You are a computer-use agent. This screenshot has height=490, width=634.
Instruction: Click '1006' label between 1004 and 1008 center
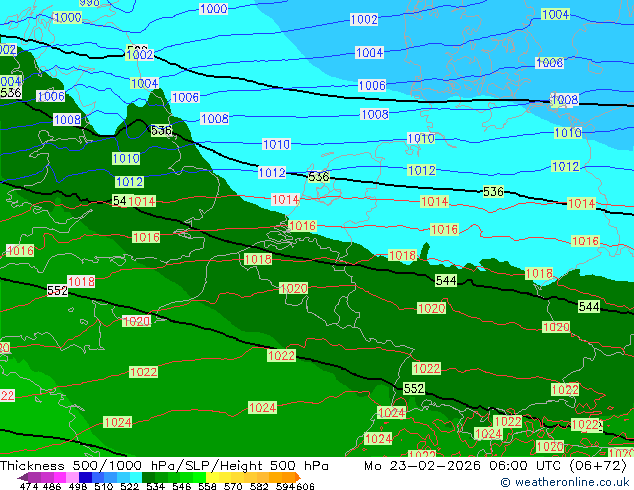click(x=372, y=85)
